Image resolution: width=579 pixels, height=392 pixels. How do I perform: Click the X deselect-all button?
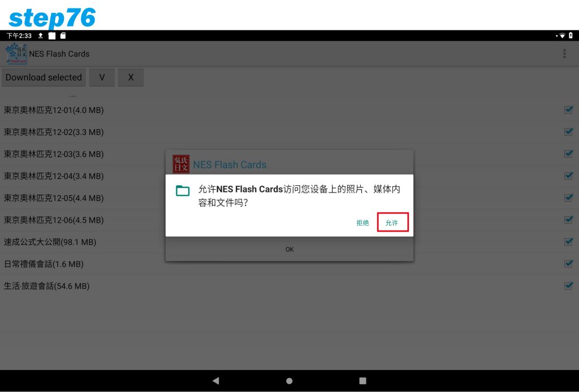tap(131, 77)
